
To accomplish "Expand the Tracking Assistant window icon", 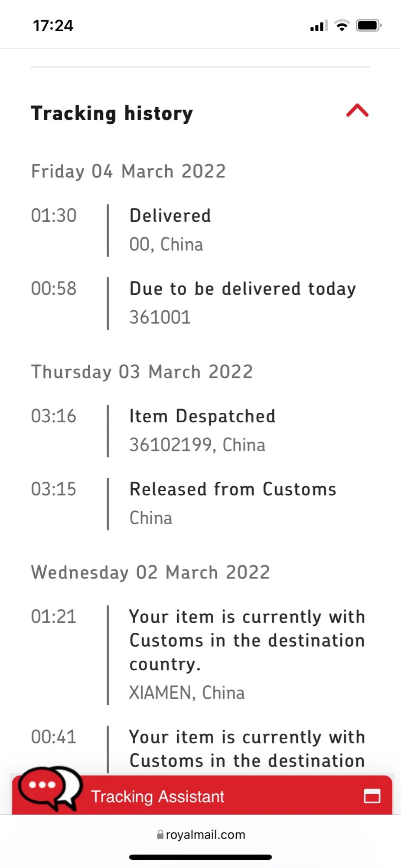I will 372,796.
